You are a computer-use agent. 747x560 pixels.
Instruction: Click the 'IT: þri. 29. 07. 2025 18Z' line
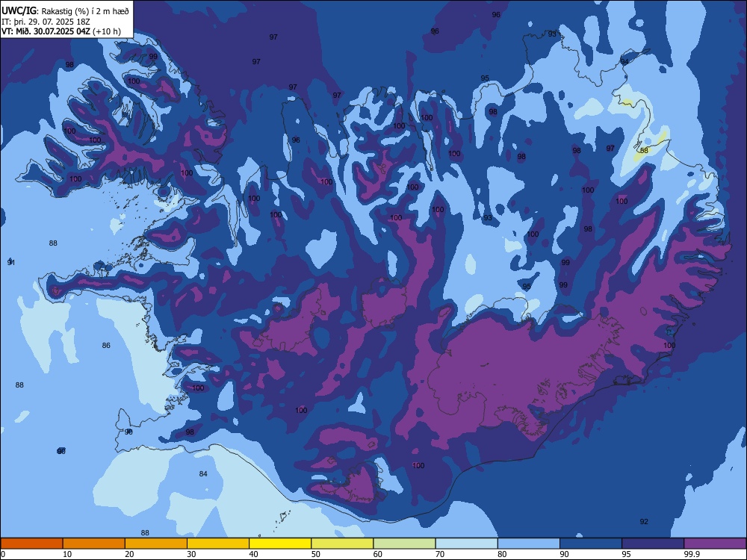(46, 22)
